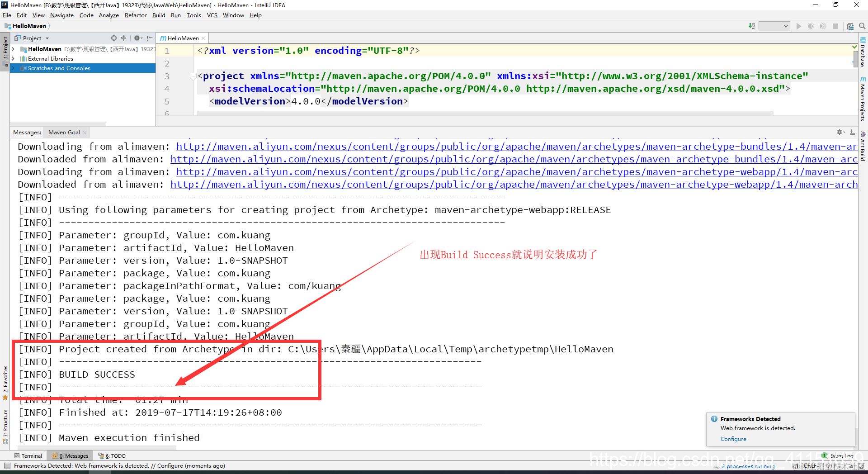Open the Window menu

pos(233,15)
